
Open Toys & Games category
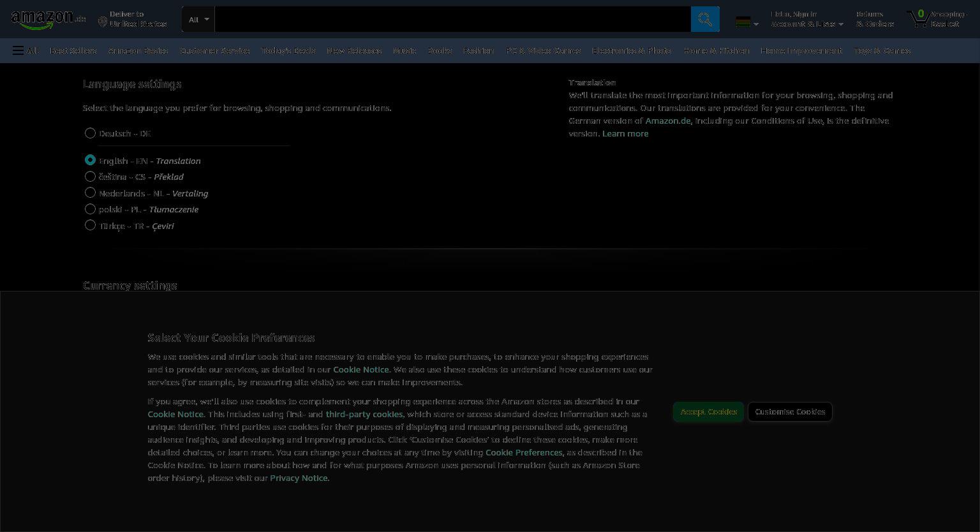click(882, 50)
